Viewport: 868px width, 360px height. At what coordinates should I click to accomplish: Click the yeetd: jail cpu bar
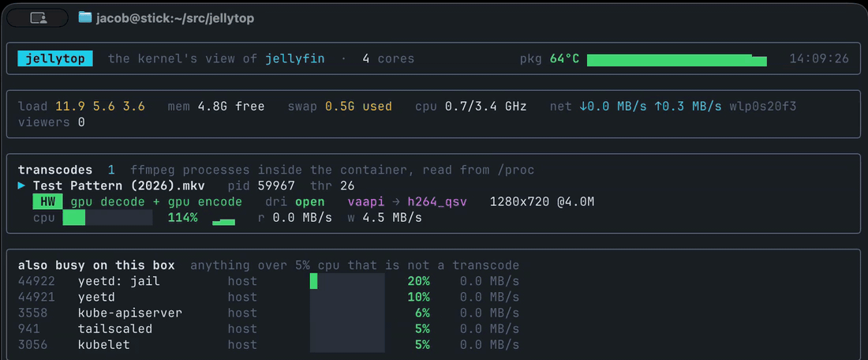point(347,281)
